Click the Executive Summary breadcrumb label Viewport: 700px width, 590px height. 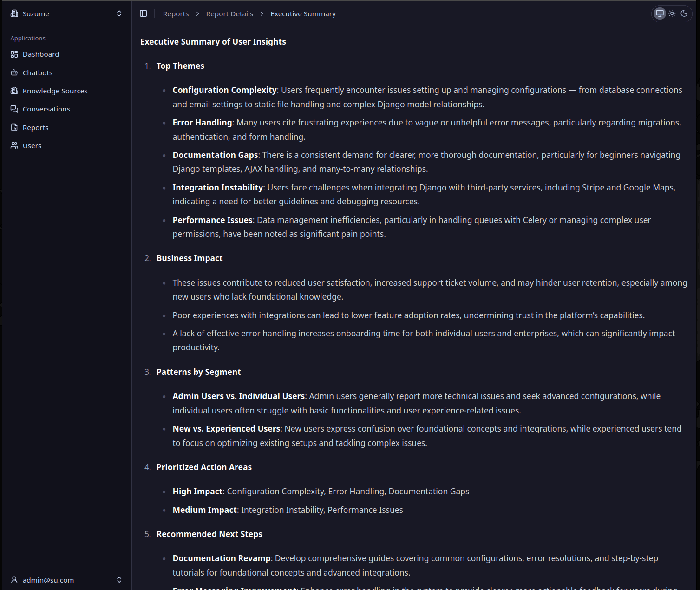coord(302,13)
